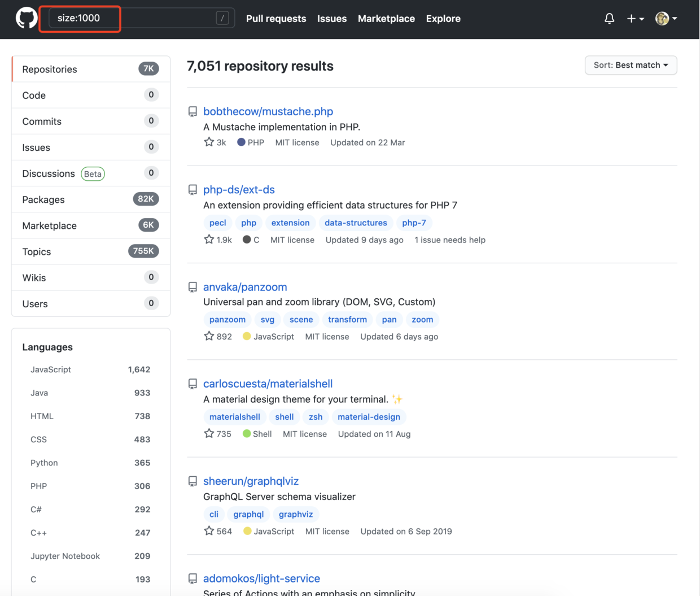The image size is (700, 596).
Task: Click the star icon for sheerun/graphqlviz
Action: click(x=209, y=531)
